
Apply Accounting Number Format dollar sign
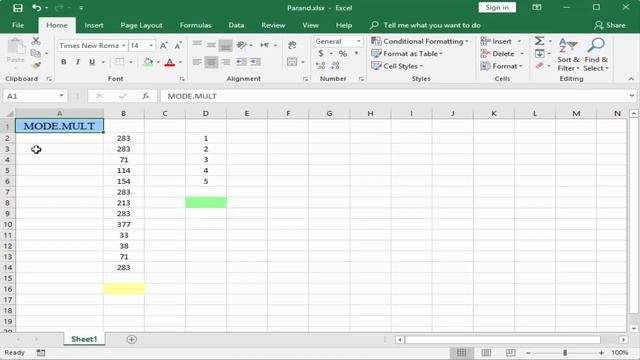point(321,53)
